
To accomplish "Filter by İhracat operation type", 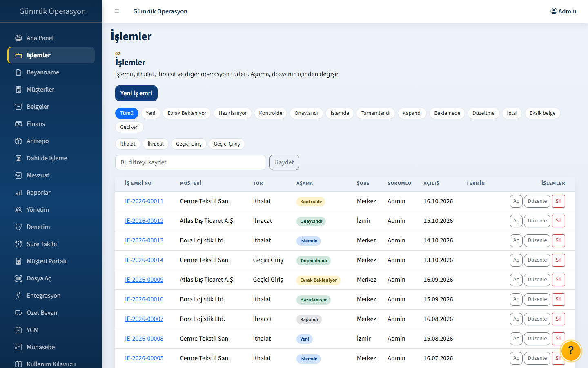I will coord(156,144).
